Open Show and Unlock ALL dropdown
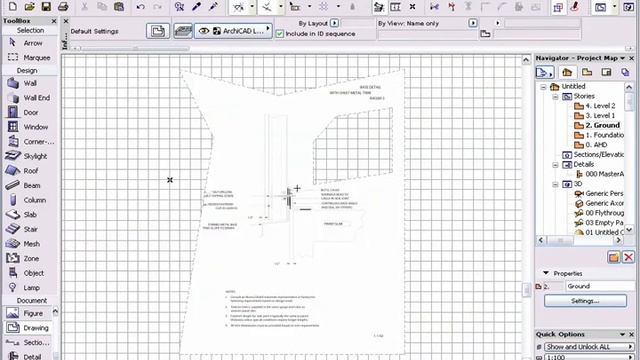Screen dimensions: 640x360 click(589, 347)
